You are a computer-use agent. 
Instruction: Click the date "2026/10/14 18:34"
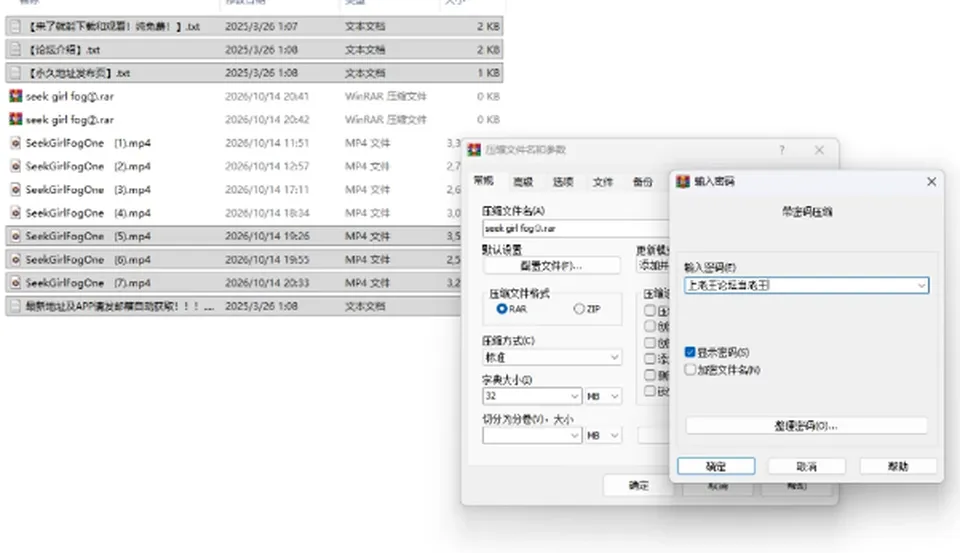click(x=267, y=213)
